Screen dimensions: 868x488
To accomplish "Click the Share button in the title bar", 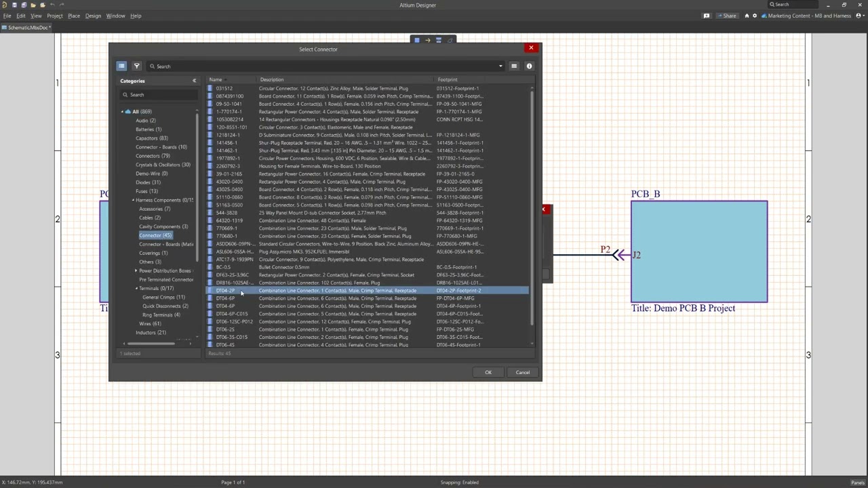I will pos(726,16).
